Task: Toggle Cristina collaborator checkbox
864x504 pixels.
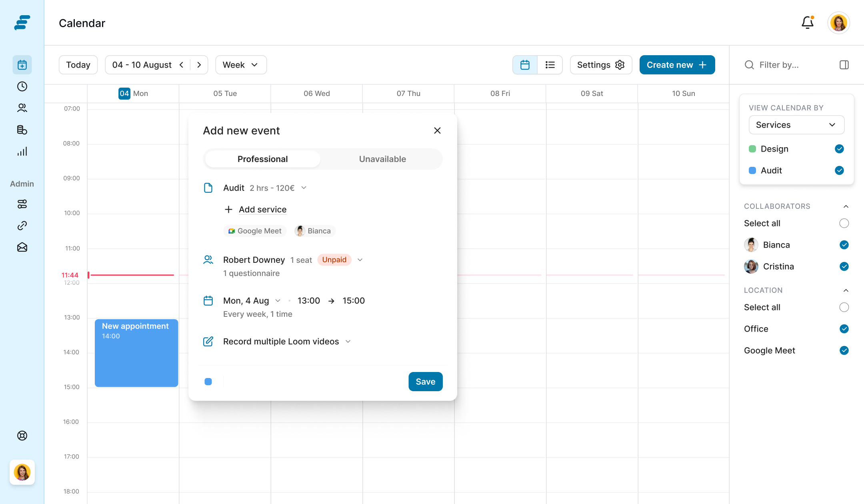Action: tap(844, 266)
